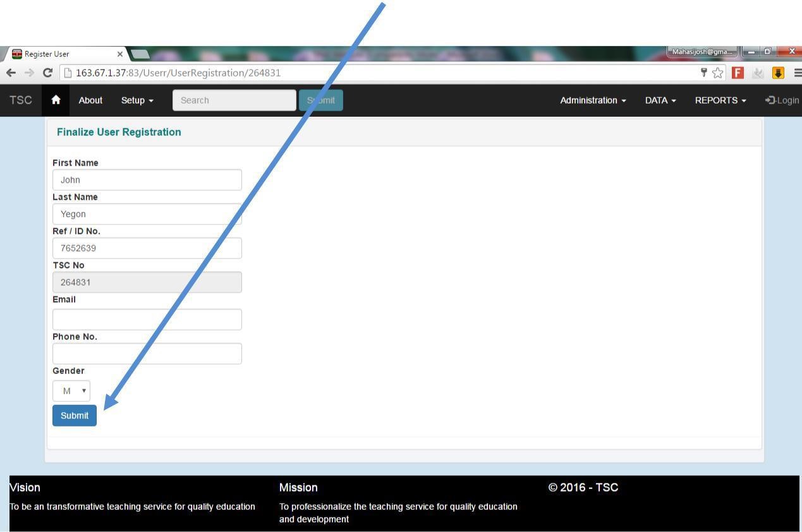Screen dimensions: 802x532
Task: Click into the Email input field
Action: (x=147, y=320)
